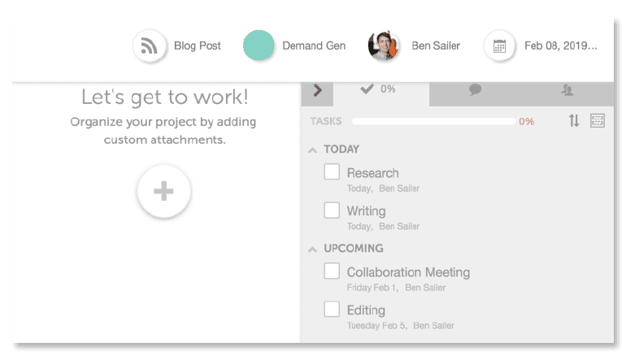Click Ben Sailer's profile photo
Image resolution: width=626 pixels, height=364 pixels.
point(384,46)
